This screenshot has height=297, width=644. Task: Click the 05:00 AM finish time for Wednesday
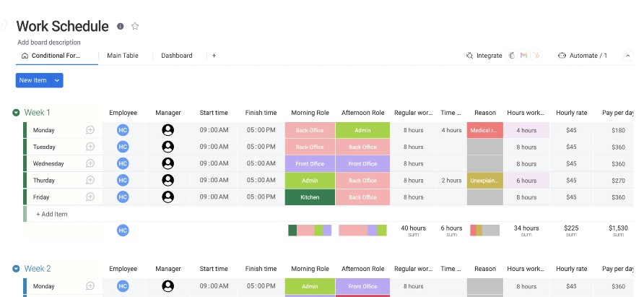[x=261, y=163]
